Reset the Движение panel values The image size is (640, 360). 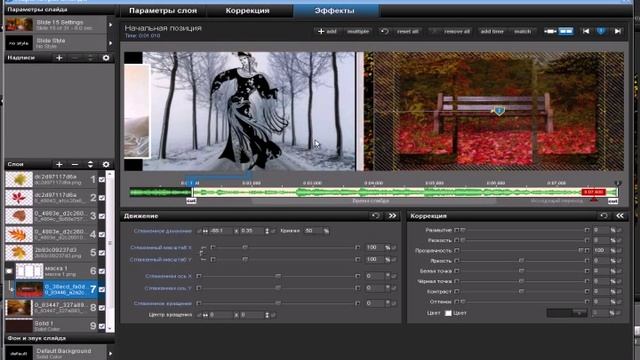pyautogui.click(x=376, y=216)
